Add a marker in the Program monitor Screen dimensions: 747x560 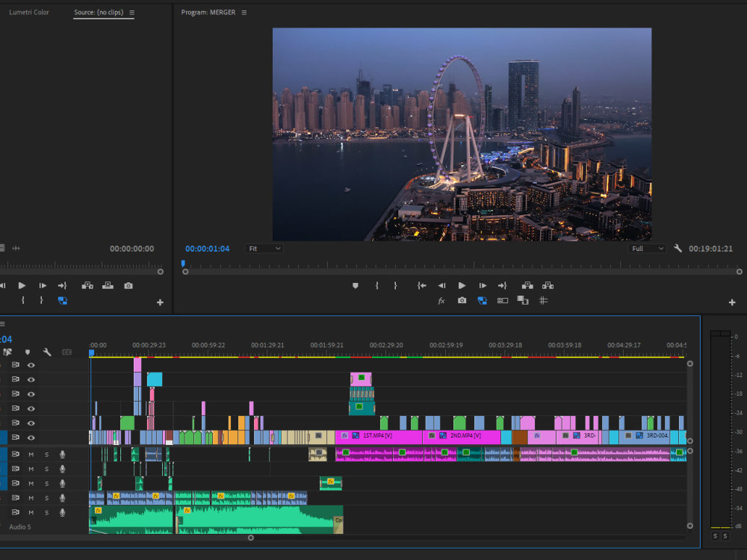coord(356,286)
